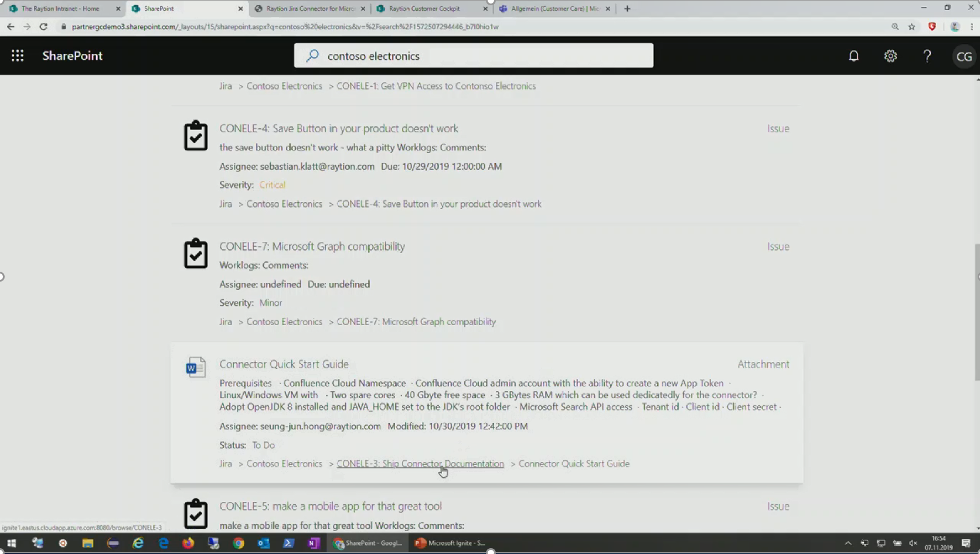Open the SharePoint help question mark

tap(927, 56)
